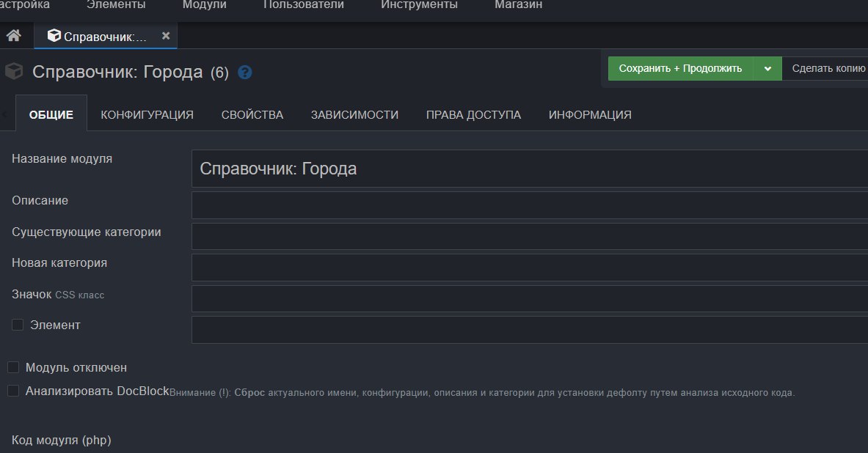Switch to the ОБЩИЕ tab
Image resolution: width=868 pixels, height=453 pixels.
point(51,114)
